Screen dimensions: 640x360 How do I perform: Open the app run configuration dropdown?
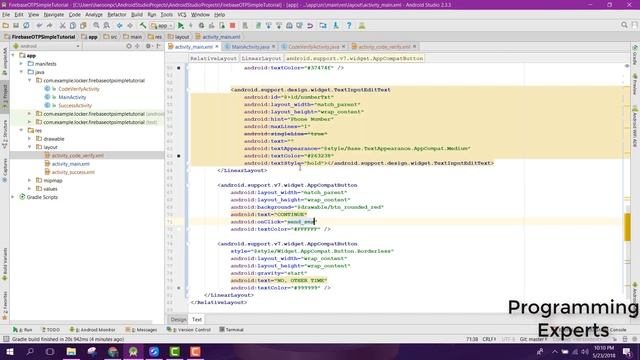point(162,25)
